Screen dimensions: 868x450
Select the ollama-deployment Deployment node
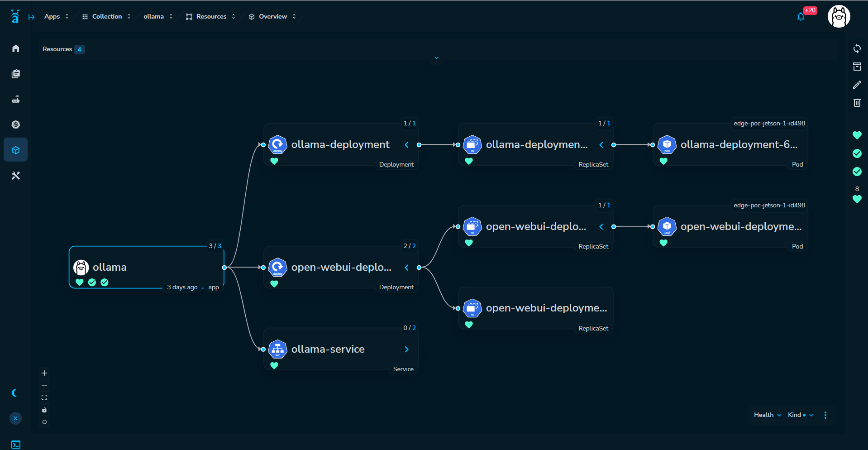[341, 145]
